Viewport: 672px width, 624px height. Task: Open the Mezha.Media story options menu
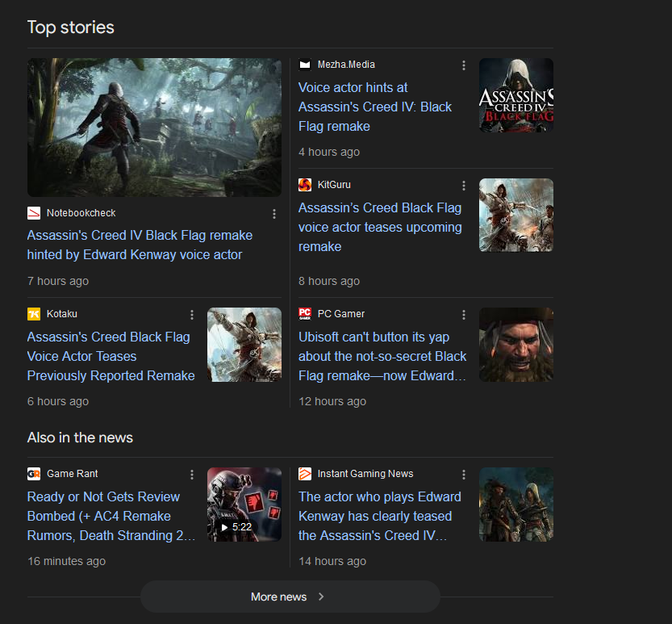pos(464,65)
